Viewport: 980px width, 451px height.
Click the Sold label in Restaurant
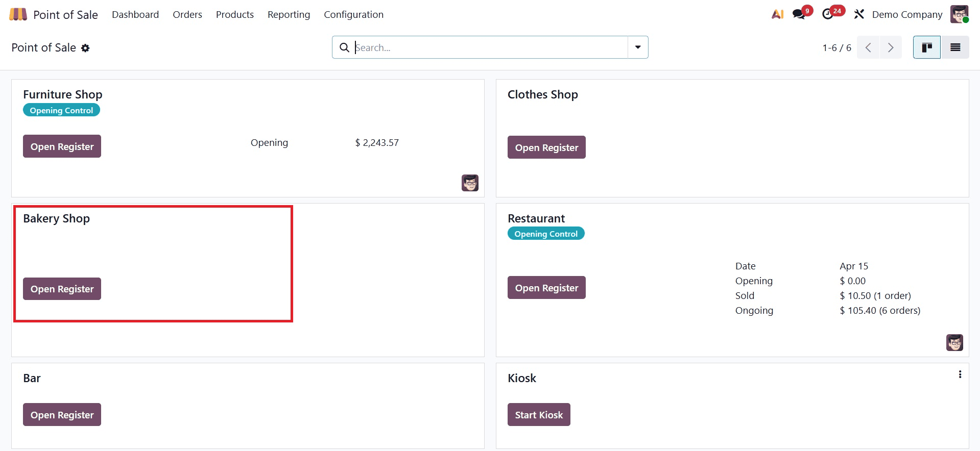tap(745, 295)
